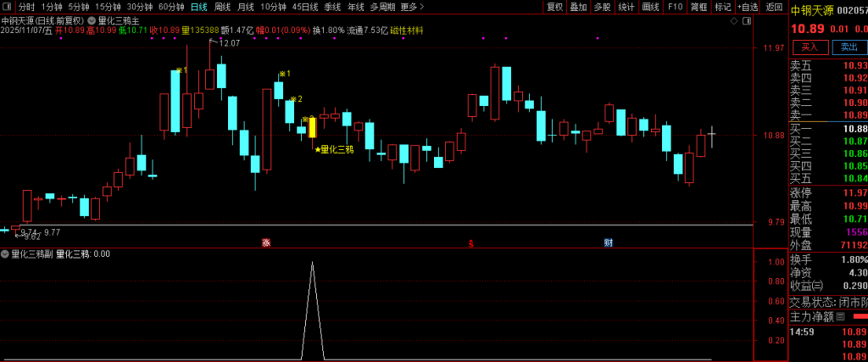
Task: Toggle the 叠加 overlay option
Action: click(x=578, y=7)
